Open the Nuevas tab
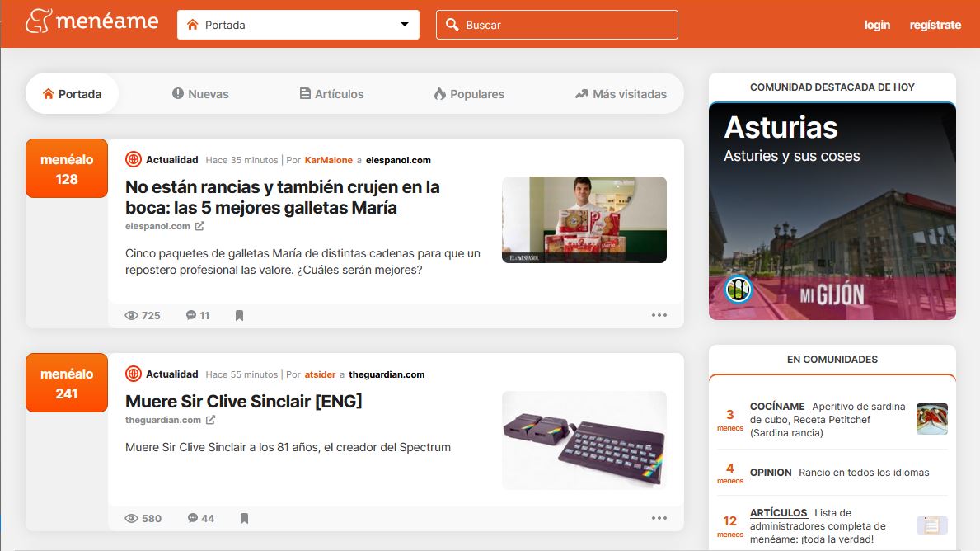Viewport: 980px width, 551px height. (x=200, y=93)
